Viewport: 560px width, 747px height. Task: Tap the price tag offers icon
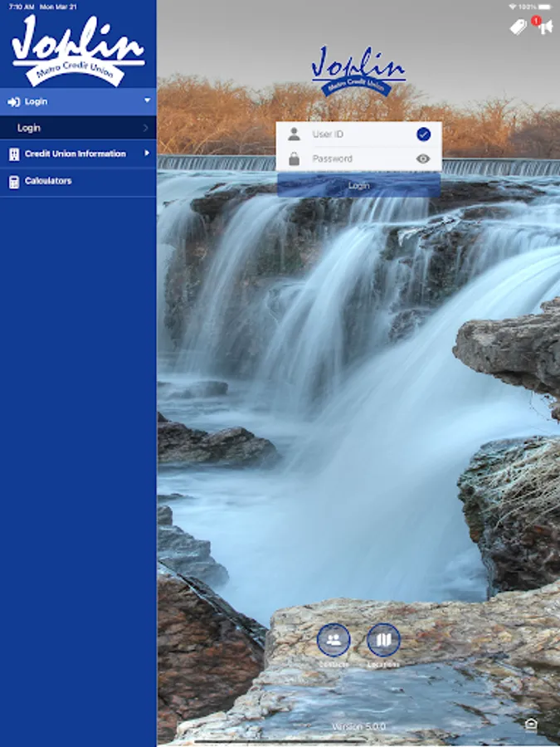pos(519,27)
